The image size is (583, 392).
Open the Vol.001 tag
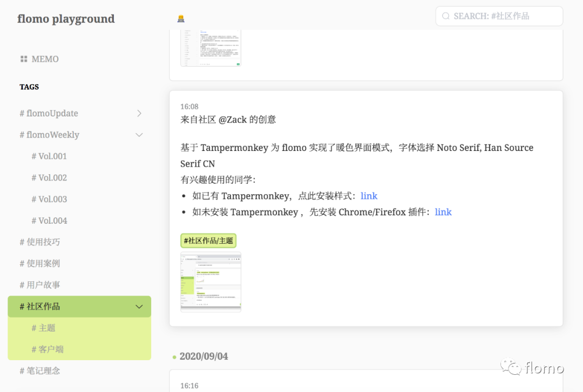tap(49, 156)
